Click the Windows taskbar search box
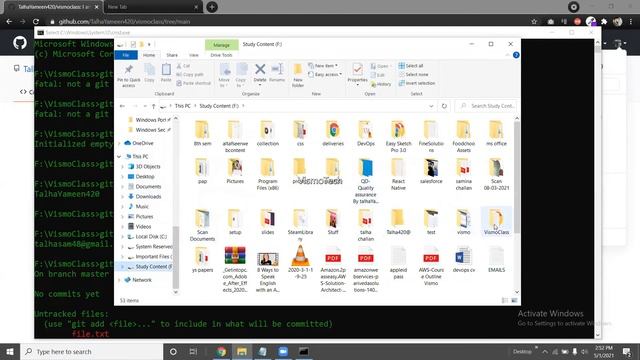Viewport: 640px width, 360px height. (x=91, y=351)
